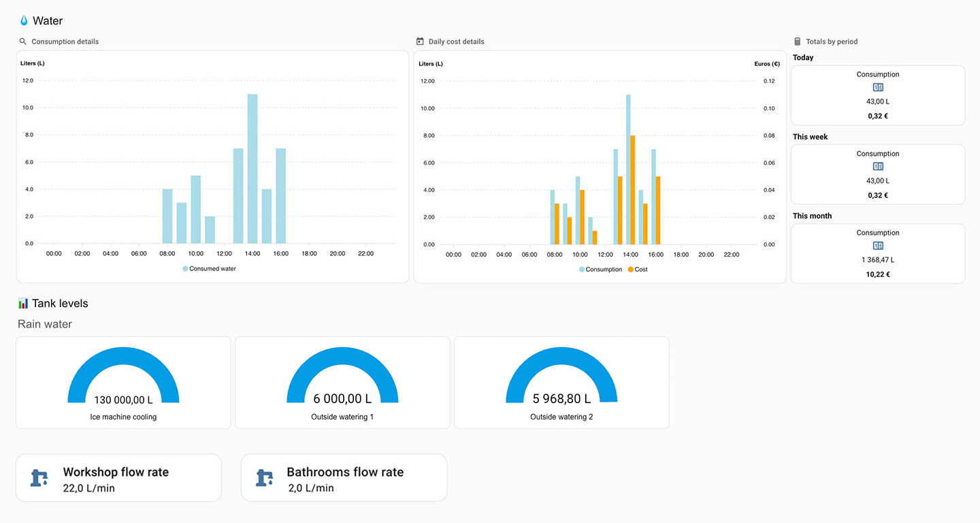Open the Workshop flow rate card

(118, 478)
